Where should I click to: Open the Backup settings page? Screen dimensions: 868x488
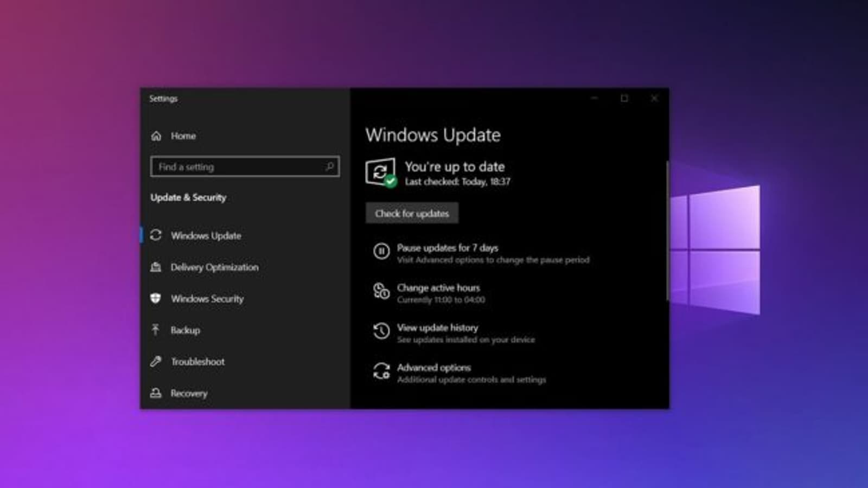click(x=185, y=330)
